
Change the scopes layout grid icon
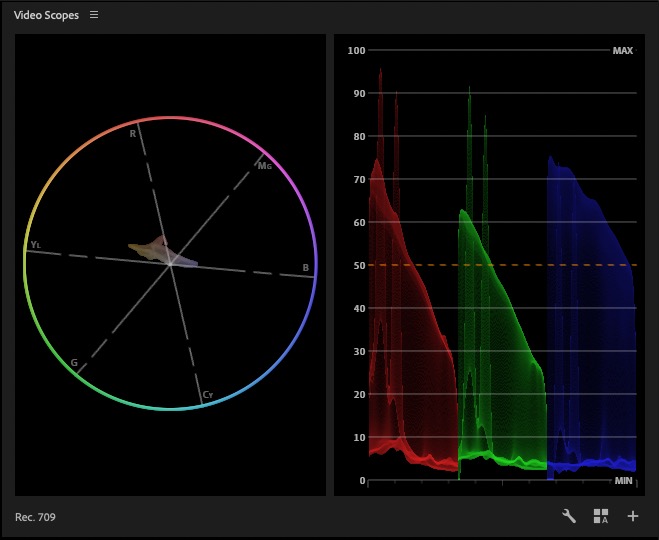pyautogui.click(x=601, y=516)
